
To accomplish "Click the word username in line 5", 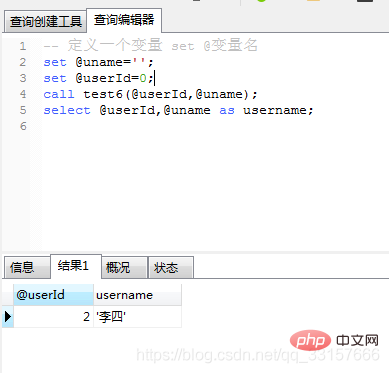I will pyautogui.click(x=275, y=110).
